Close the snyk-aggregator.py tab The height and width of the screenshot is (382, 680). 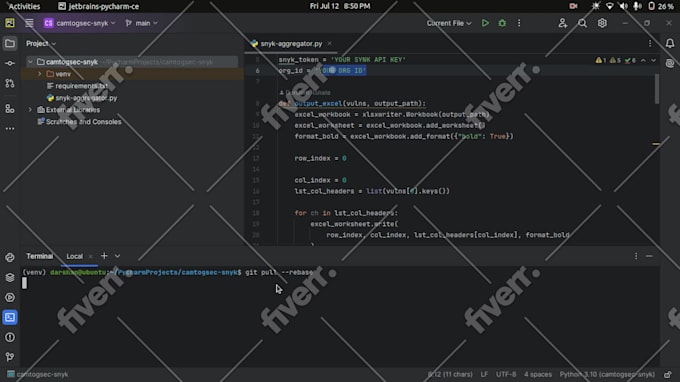click(330, 43)
